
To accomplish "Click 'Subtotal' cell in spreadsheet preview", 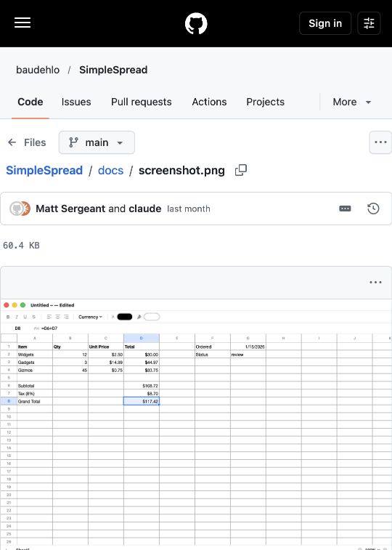I will click(35, 386).
